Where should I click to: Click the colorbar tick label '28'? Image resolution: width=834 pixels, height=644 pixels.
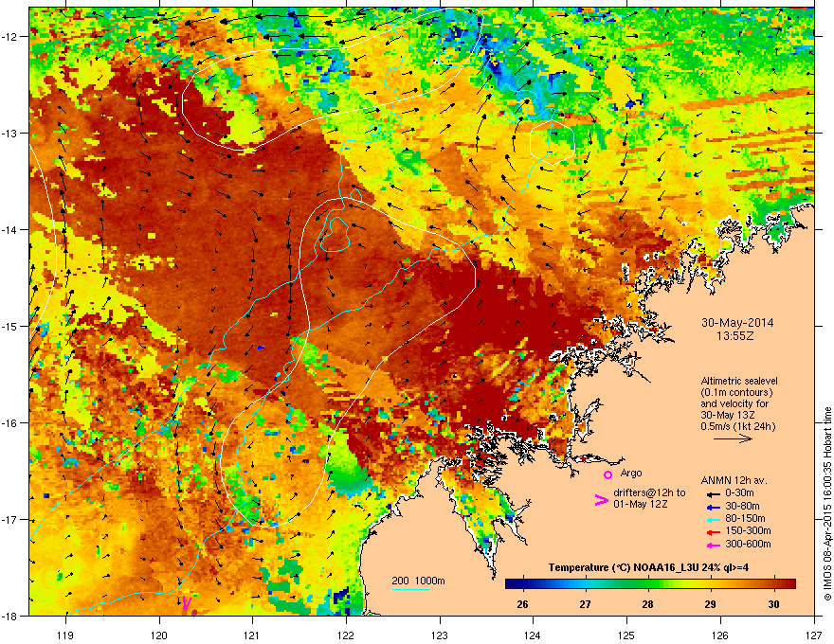point(647,604)
